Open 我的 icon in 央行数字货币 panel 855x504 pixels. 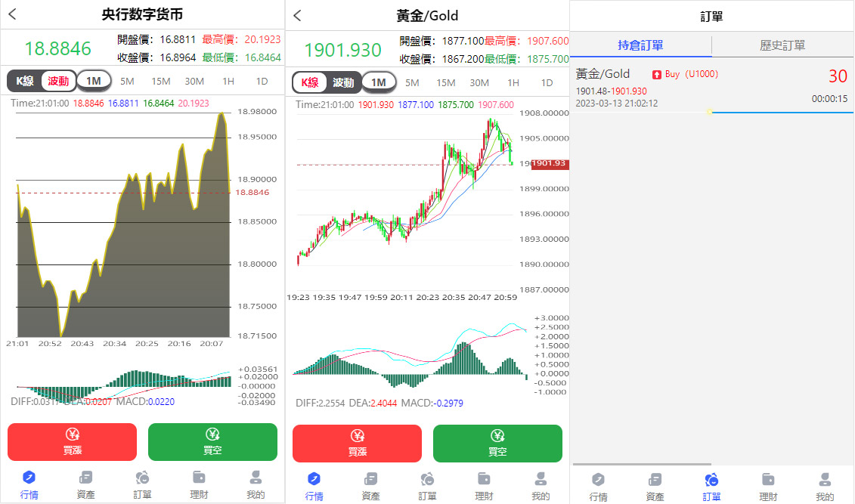point(256,478)
